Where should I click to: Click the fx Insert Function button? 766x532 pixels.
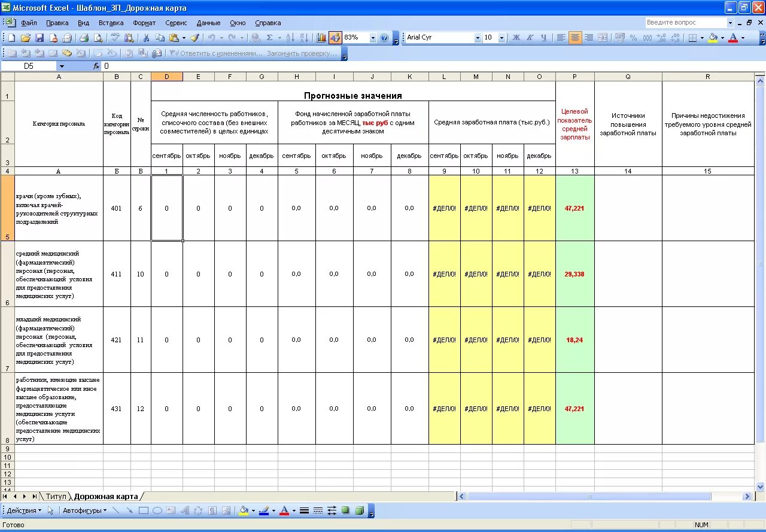coord(96,66)
